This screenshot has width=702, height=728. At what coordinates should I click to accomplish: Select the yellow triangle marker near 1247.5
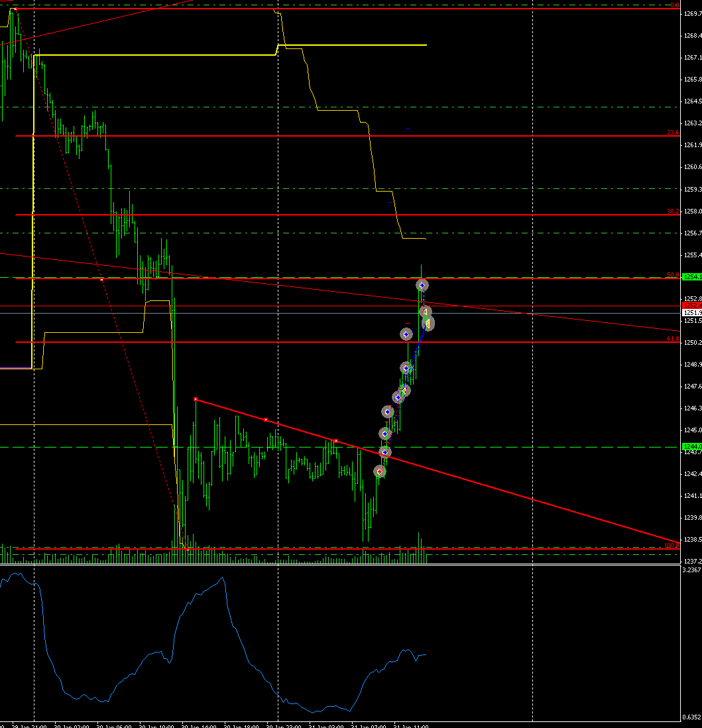pyautogui.click(x=403, y=391)
